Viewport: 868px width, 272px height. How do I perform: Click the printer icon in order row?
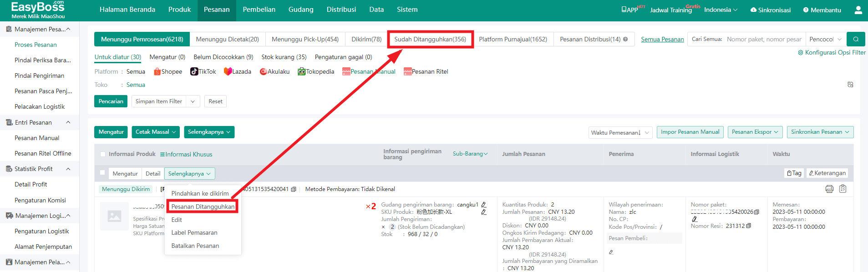tap(829, 189)
